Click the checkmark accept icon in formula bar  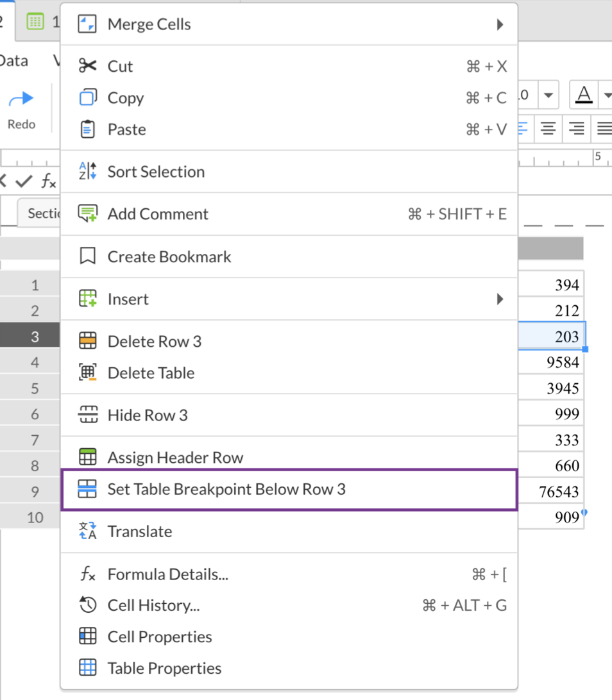tap(24, 181)
